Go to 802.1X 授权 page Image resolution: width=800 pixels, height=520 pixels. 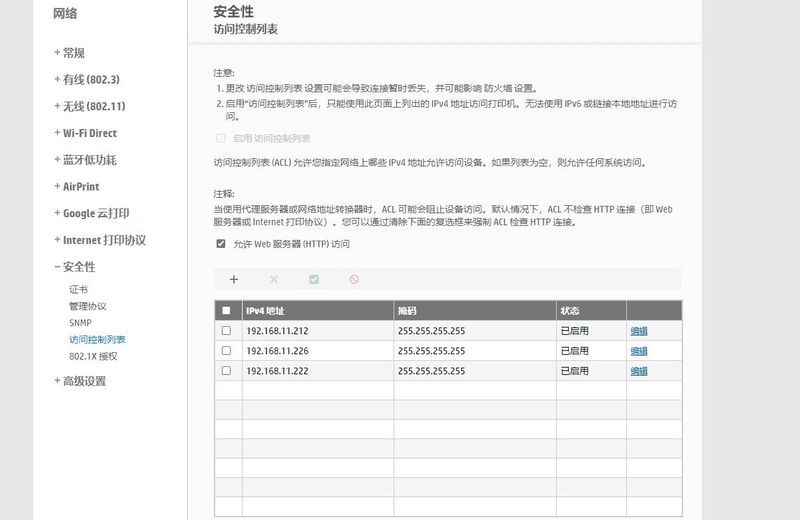tap(93, 356)
